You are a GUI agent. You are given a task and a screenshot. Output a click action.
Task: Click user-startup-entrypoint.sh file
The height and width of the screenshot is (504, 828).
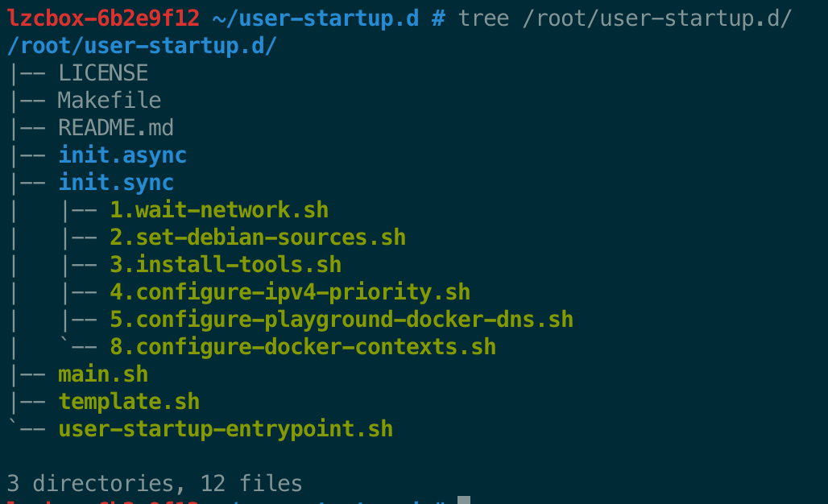pos(226,430)
